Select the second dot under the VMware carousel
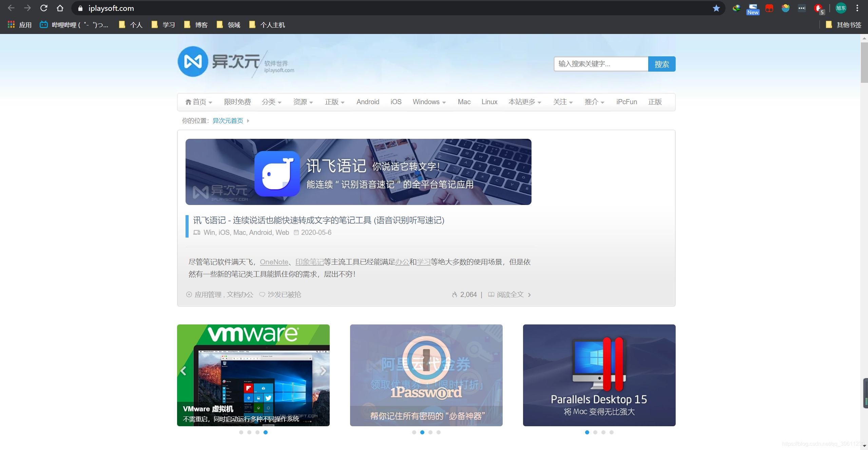Viewport: 868px width, 450px height. click(x=249, y=432)
